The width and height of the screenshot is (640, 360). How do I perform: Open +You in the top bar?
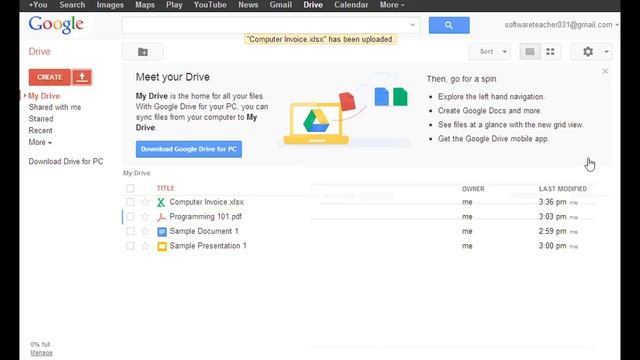point(38,5)
